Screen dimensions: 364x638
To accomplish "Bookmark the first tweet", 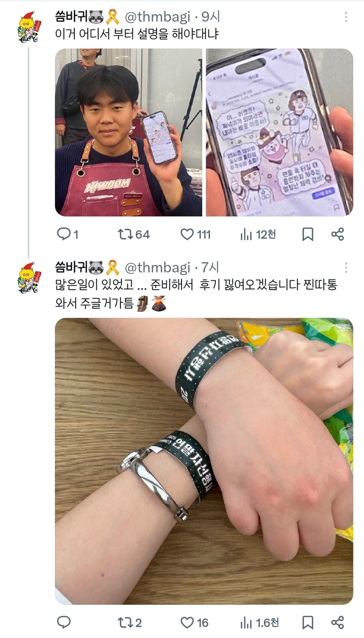I will [308, 234].
